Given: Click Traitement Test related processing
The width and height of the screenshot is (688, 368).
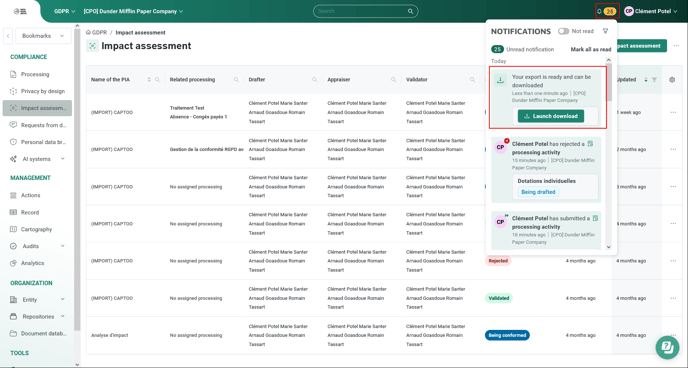Looking at the screenshot, I should point(187,108).
